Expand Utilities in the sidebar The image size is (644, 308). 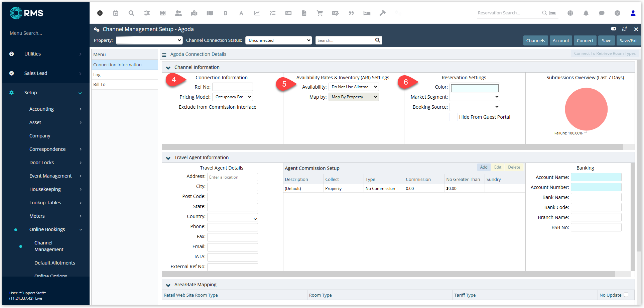tap(46, 54)
